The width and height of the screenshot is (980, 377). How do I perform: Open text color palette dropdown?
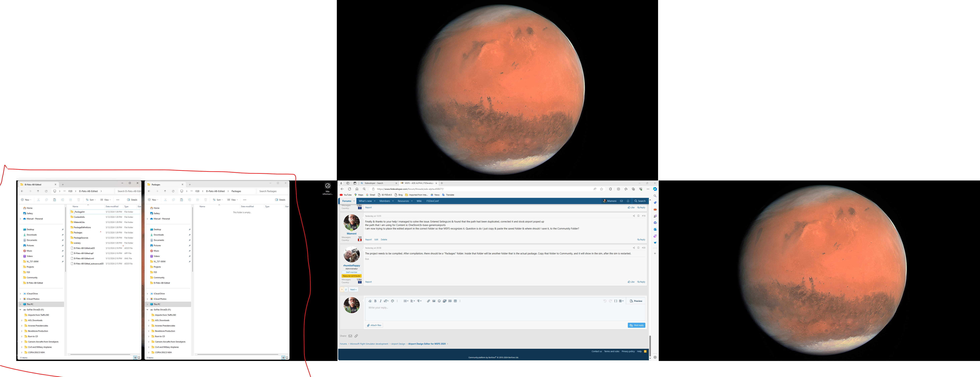(393, 301)
